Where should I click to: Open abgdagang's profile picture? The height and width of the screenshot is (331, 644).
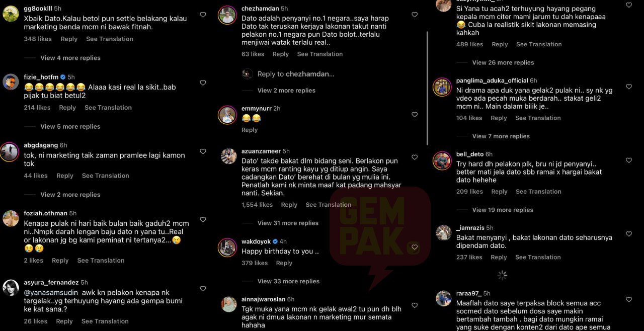point(11,151)
